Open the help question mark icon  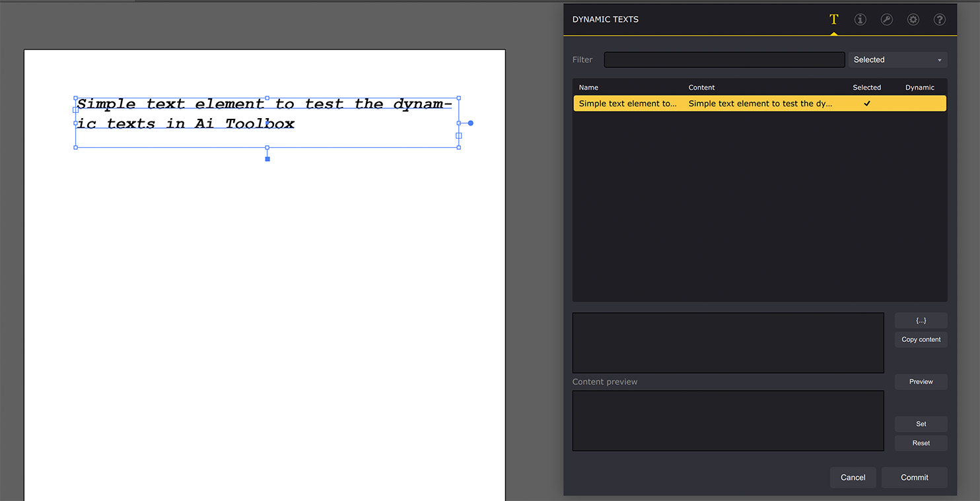(x=939, y=19)
